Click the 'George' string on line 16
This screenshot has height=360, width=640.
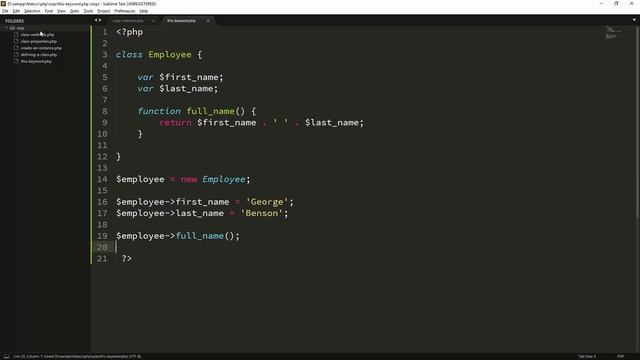tap(267, 202)
